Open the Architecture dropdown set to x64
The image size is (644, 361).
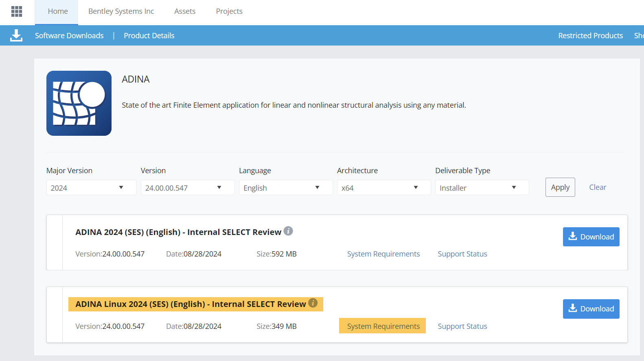tap(384, 187)
